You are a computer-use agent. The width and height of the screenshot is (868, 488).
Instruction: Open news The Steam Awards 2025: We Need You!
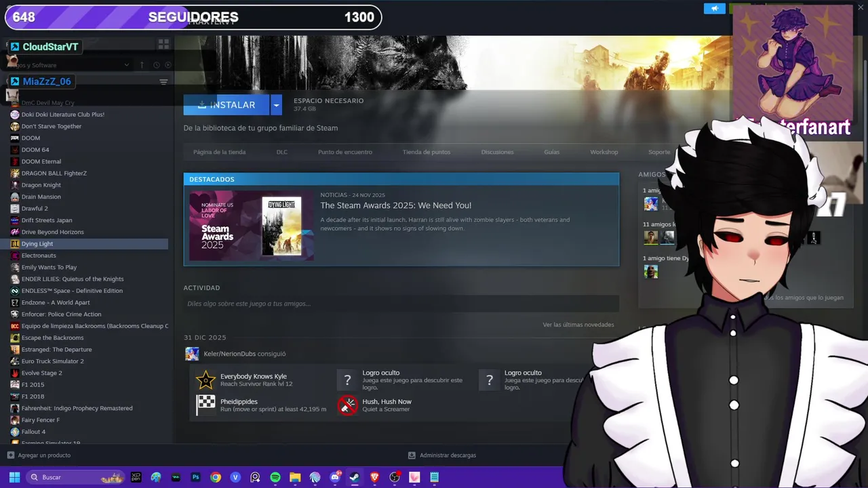click(x=396, y=205)
